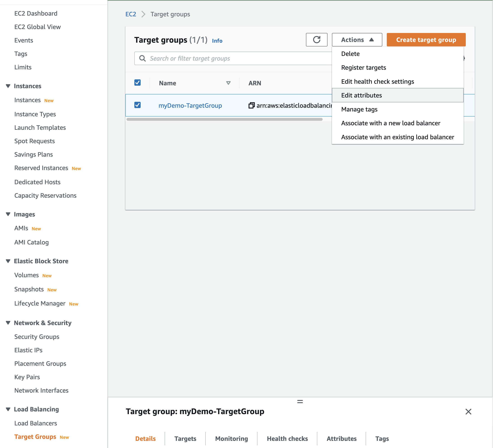The height and width of the screenshot is (448, 493).
Task: Collapse the Load Balancing section
Action: coord(8,409)
